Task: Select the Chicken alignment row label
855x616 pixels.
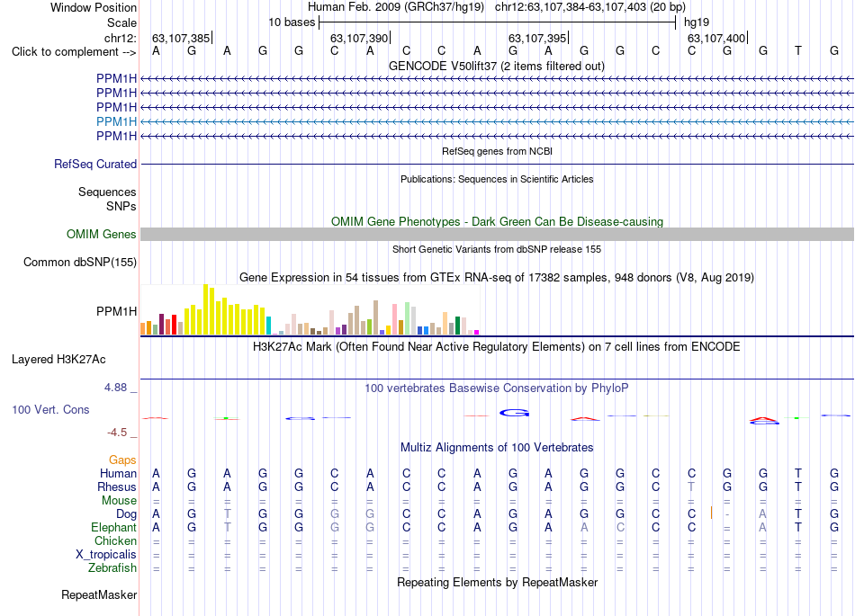Action: 115,540
